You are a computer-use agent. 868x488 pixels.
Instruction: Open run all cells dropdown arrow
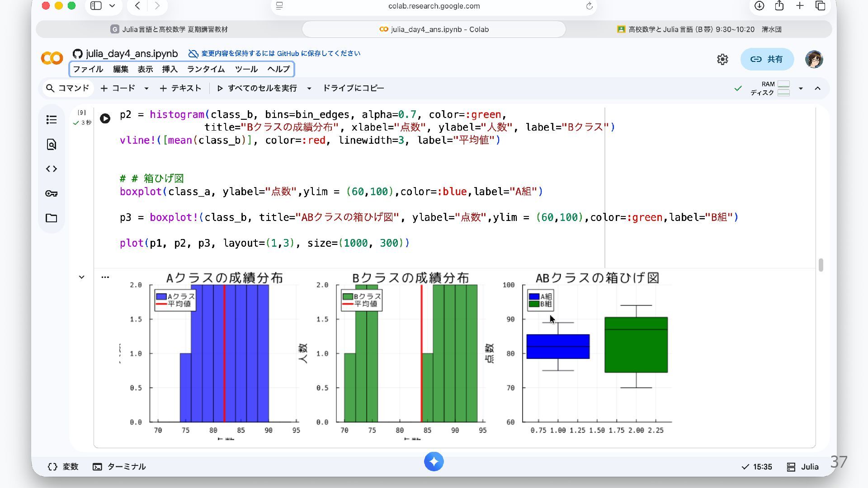tap(309, 89)
